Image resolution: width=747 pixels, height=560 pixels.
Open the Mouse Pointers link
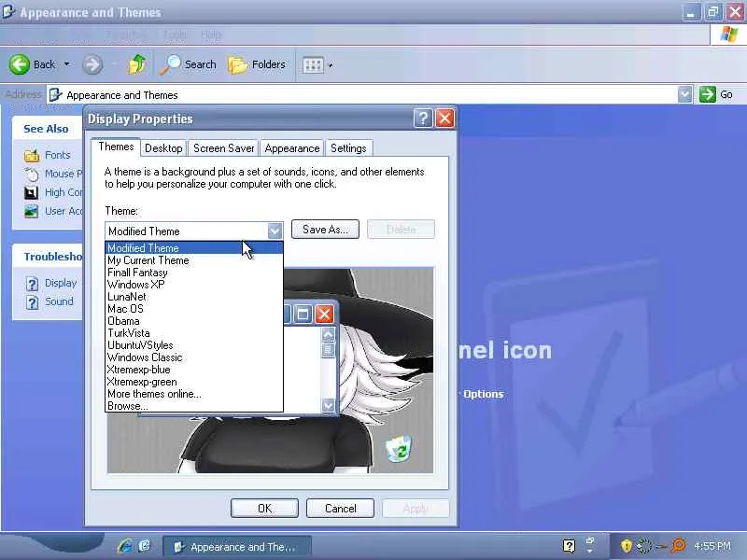point(63,174)
